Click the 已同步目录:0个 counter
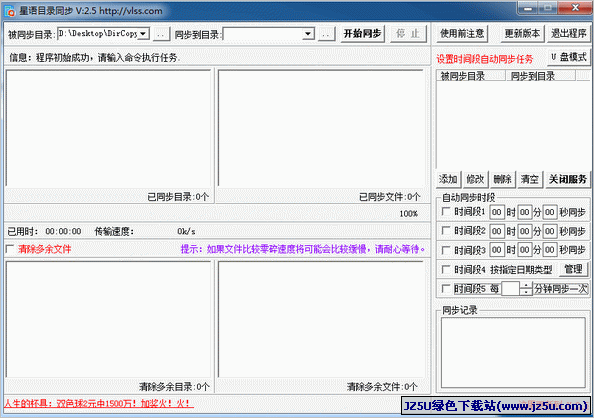The height and width of the screenshot is (418, 594). click(x=178, y=197)
